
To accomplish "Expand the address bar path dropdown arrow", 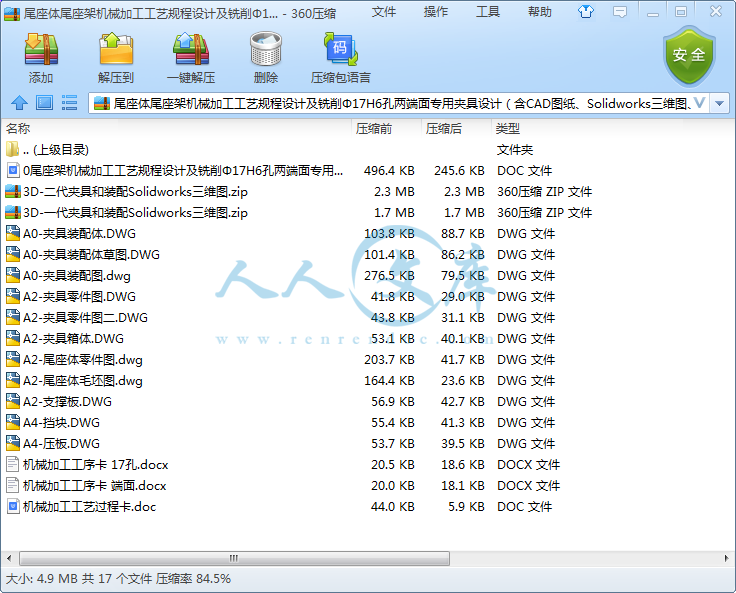I will tap(720, 103).
